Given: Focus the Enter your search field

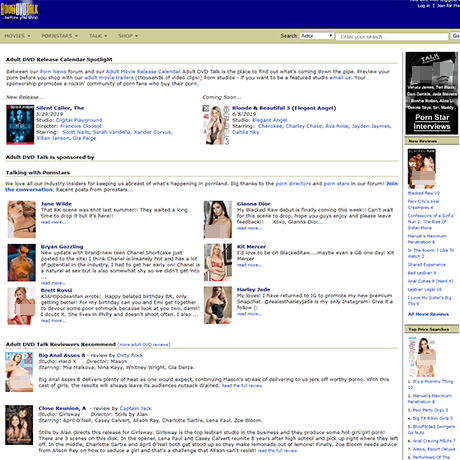Looking at the screenshot, I should click(x=392, y=37).
